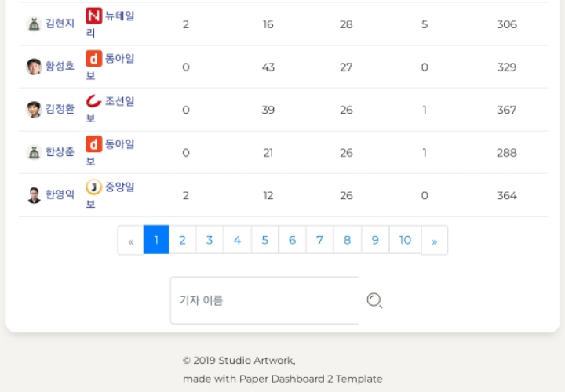Click 한영익's profile avatar
Image resolution: width=565 pixels, height=392 pixels.
tap(34, 195)
